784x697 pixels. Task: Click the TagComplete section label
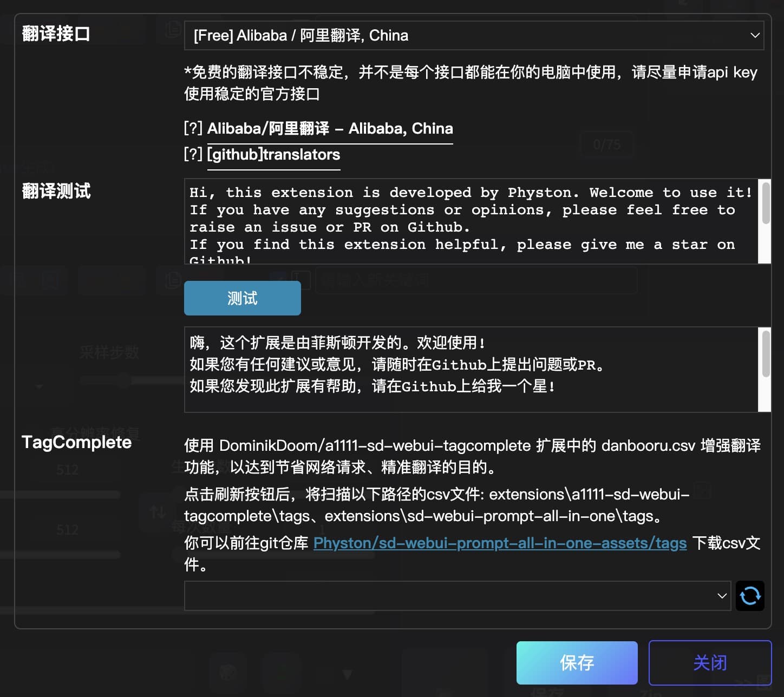pyautogui.click(x=76, y=442)
